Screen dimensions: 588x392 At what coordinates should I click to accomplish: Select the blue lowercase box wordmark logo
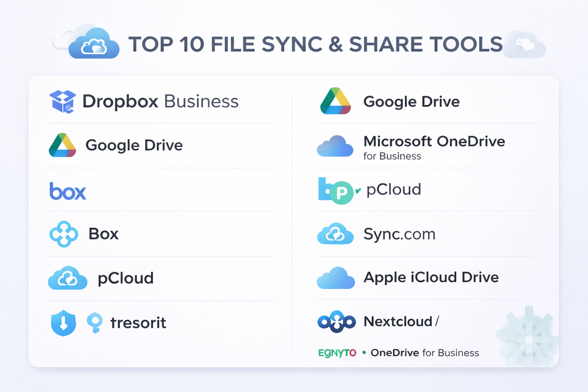pos(68,191)
